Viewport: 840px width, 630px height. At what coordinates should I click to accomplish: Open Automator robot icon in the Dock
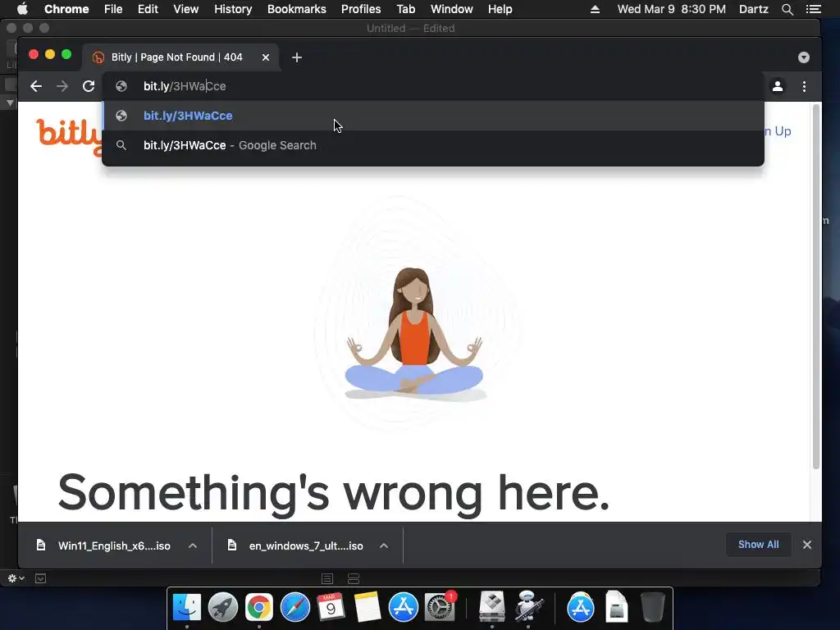pos(528,606)
